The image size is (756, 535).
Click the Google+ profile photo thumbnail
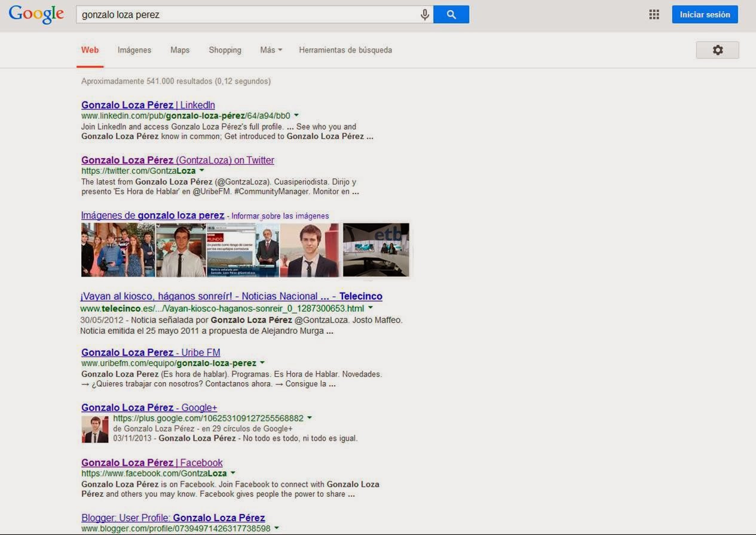point(95,429)
